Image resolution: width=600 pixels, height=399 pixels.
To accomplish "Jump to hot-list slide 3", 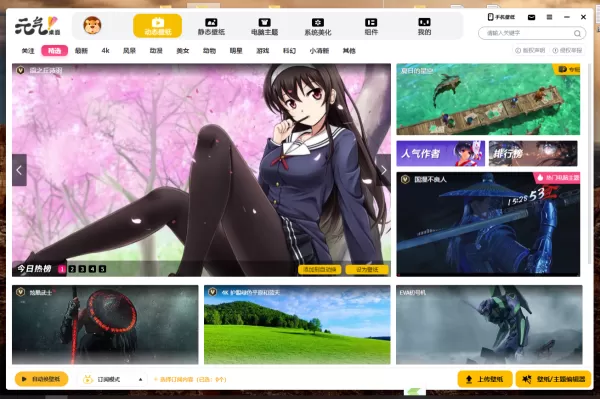I will [x=82, y=269].
